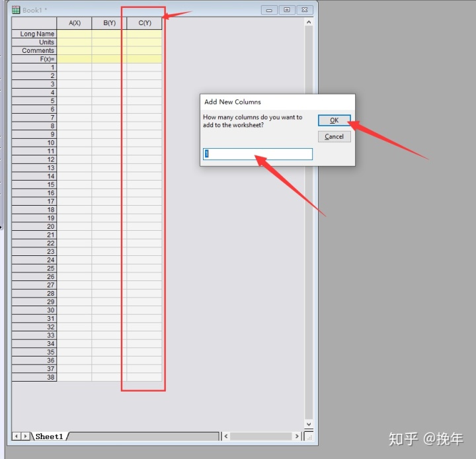Click the Book1 worksheet icon
476x459 pixels.
pos(15,10)
